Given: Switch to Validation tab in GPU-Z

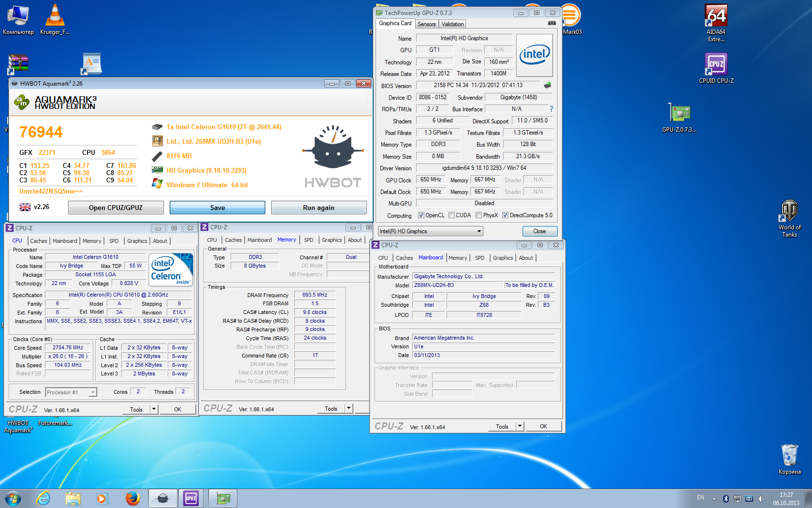Looking at the screenshot, I should pyautogui.click(x=453, y=24).
